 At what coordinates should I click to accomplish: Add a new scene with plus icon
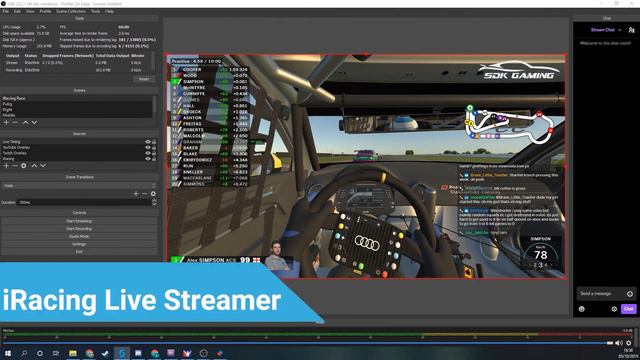coord(6,122)
